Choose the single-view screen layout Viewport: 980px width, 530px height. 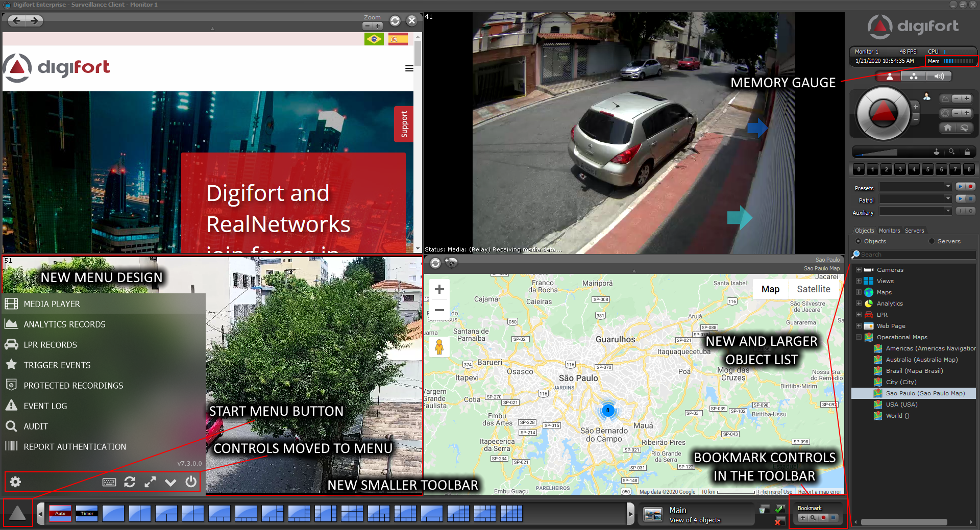pos(113,513)
